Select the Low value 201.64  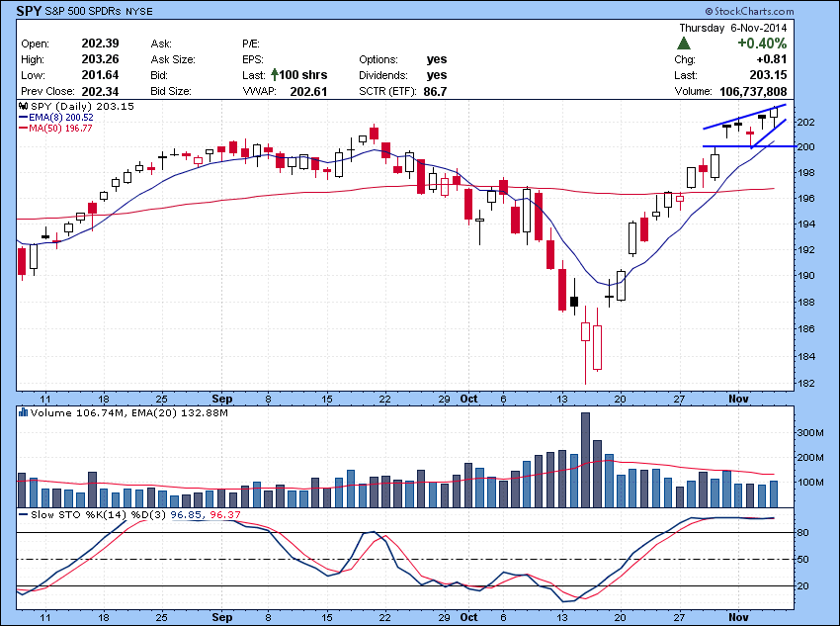coord(100,75)
